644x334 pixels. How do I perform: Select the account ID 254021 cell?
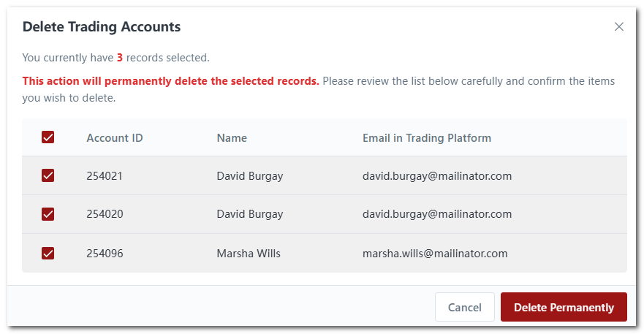105,175
